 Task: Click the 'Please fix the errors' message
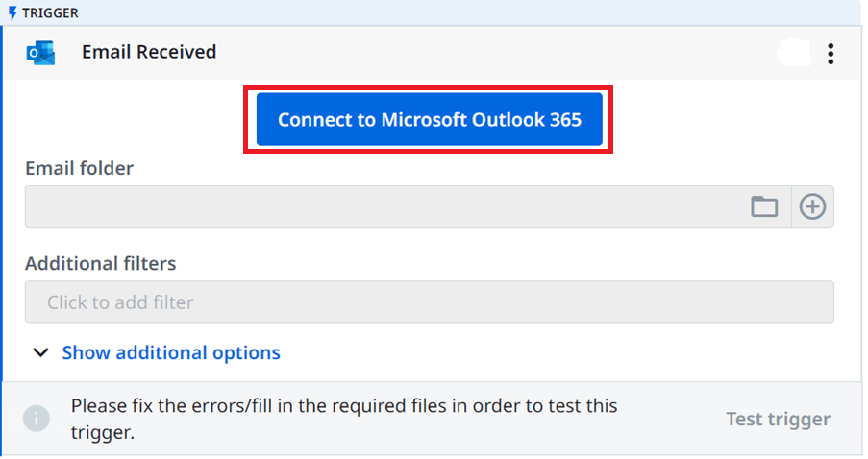tap(344, 419)
